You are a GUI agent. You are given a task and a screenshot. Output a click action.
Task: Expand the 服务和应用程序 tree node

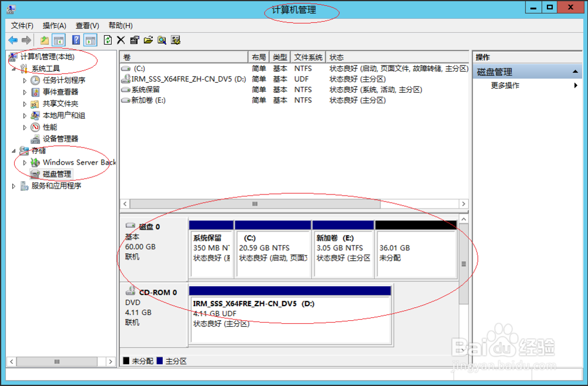[x=13, y=186]
